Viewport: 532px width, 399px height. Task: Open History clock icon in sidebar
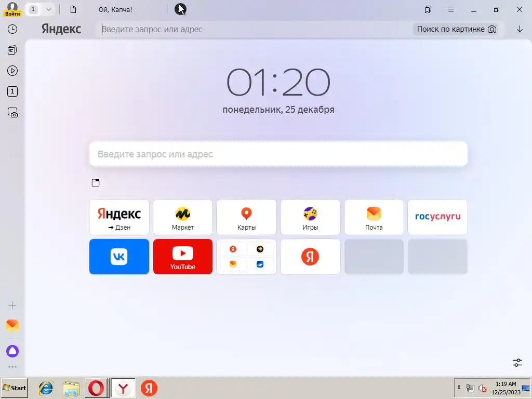(12, 29)
